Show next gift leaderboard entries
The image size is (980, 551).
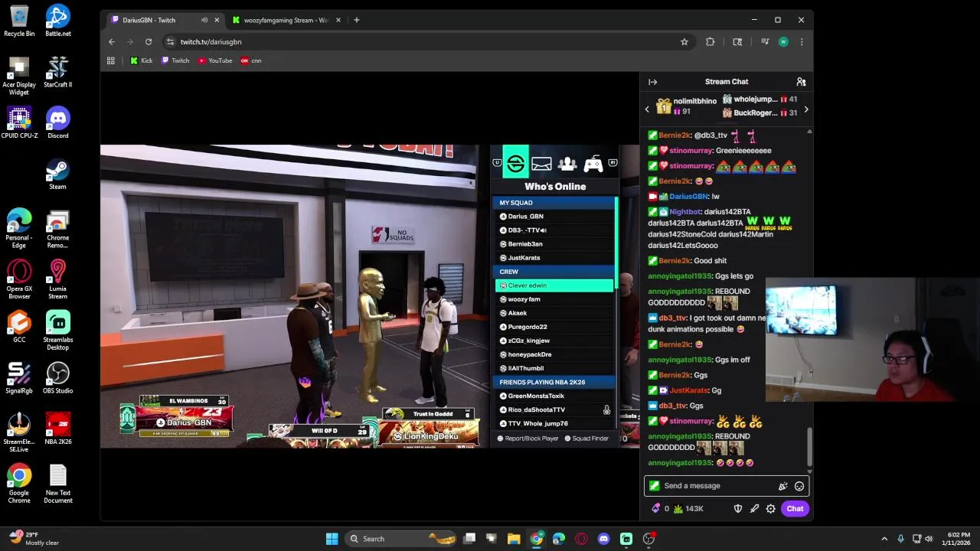coord(805,109)
